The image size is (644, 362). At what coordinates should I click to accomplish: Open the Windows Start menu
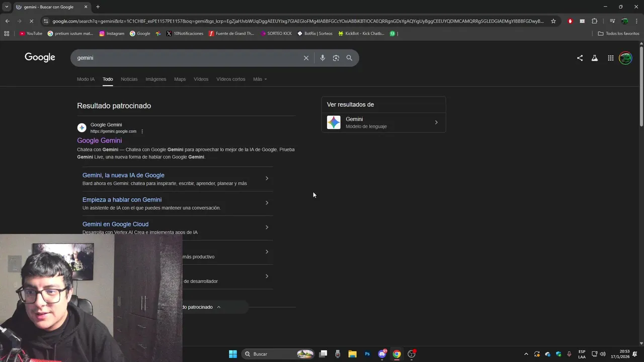(x=233, y=354)
